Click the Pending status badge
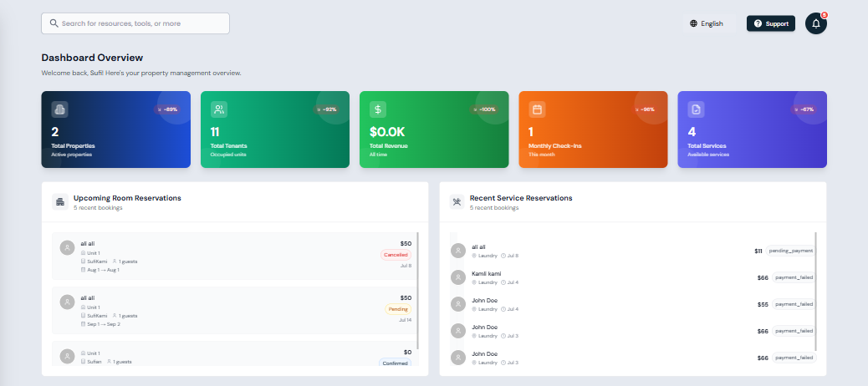The image size is (868, 386). 398,309
